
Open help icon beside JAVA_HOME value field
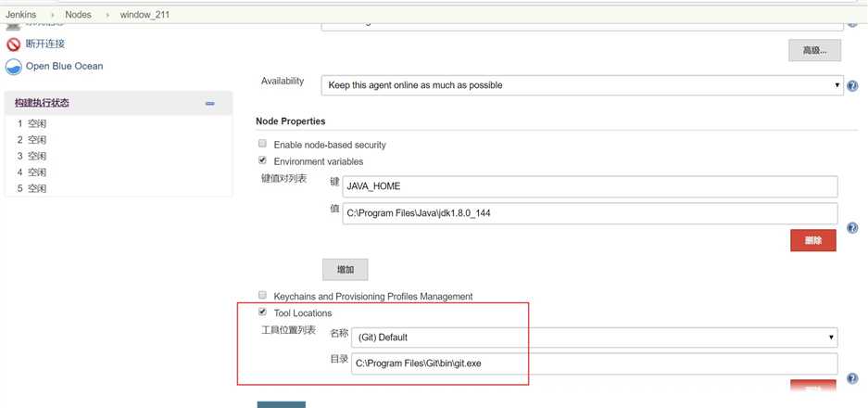[851, 227]
